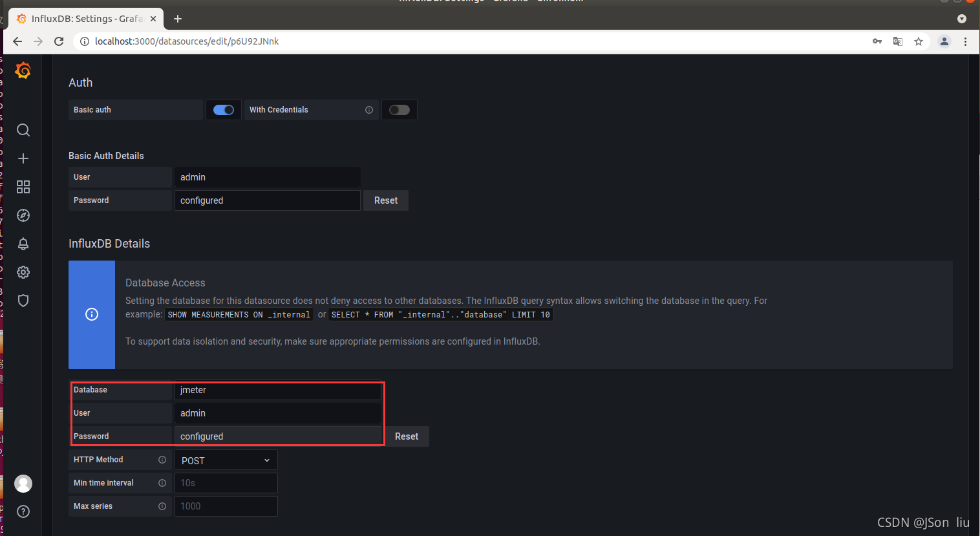Click the site information icon in address bar
Screen dimensions: 980x536
pyautogui.click(x=84, y=41)
